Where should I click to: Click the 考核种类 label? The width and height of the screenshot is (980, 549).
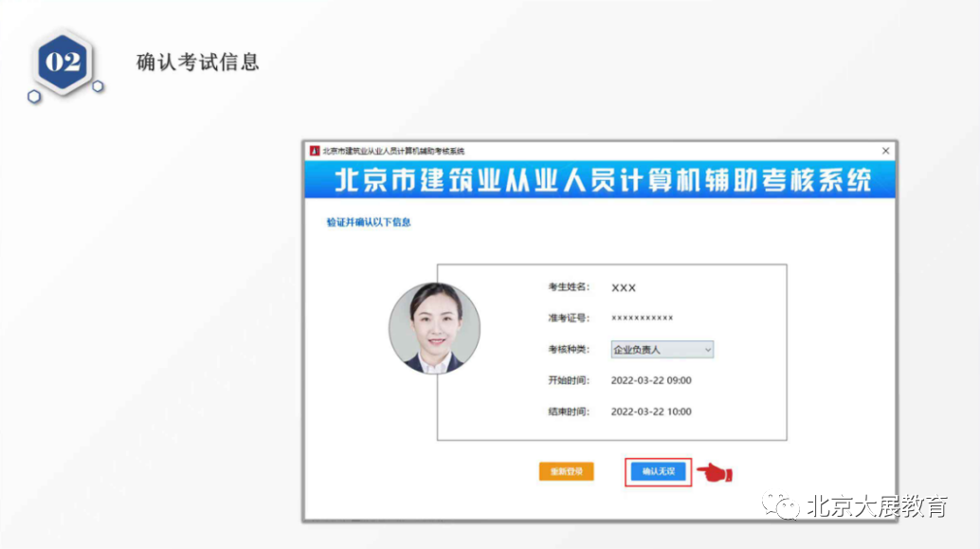[568, 349]
